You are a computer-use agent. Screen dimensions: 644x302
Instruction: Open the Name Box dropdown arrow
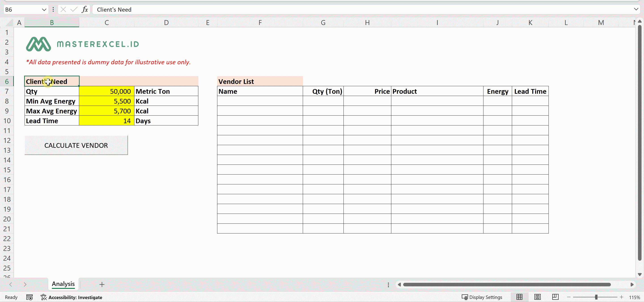tap(44, 10)
